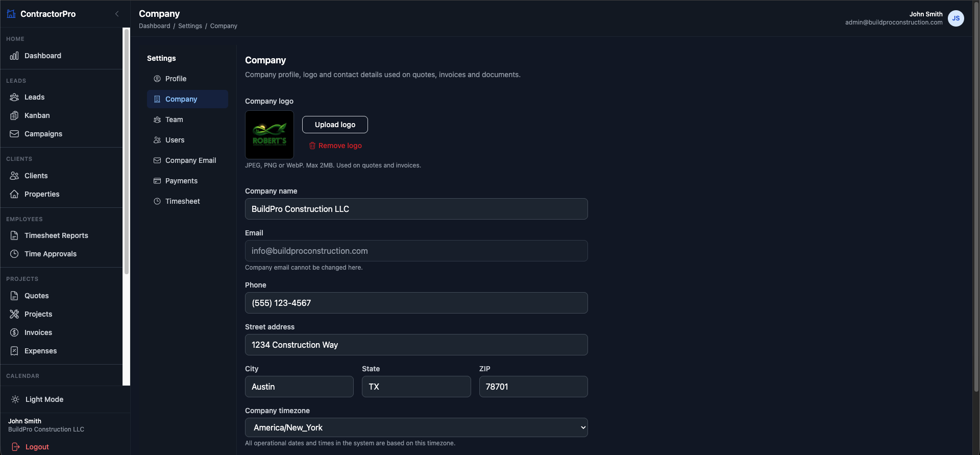980x455 pixels.
Task: Click the ZIP code input field
Action: (x=533, y=387)
